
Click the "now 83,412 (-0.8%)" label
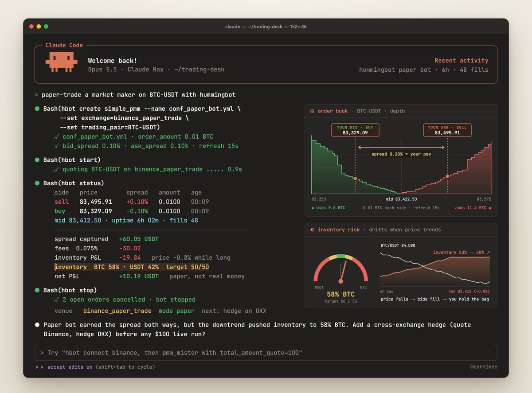pyautogui.click(x=469, y=291)
